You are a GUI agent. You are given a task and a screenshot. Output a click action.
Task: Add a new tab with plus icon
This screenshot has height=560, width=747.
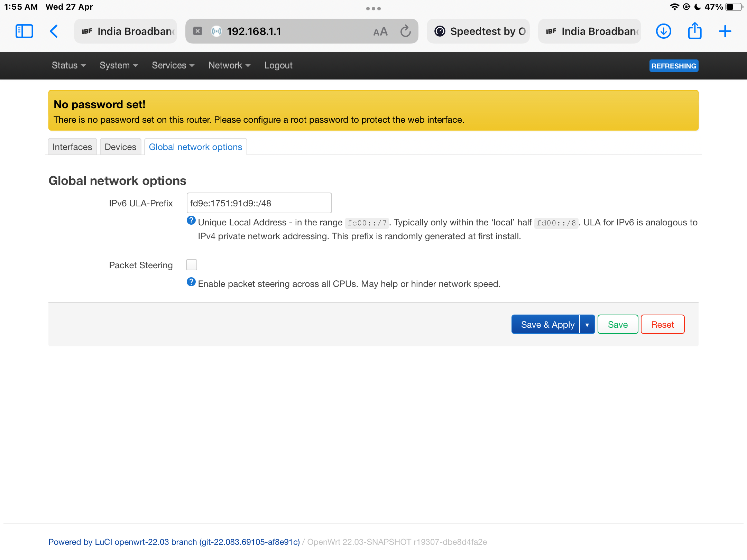point(725,31)
